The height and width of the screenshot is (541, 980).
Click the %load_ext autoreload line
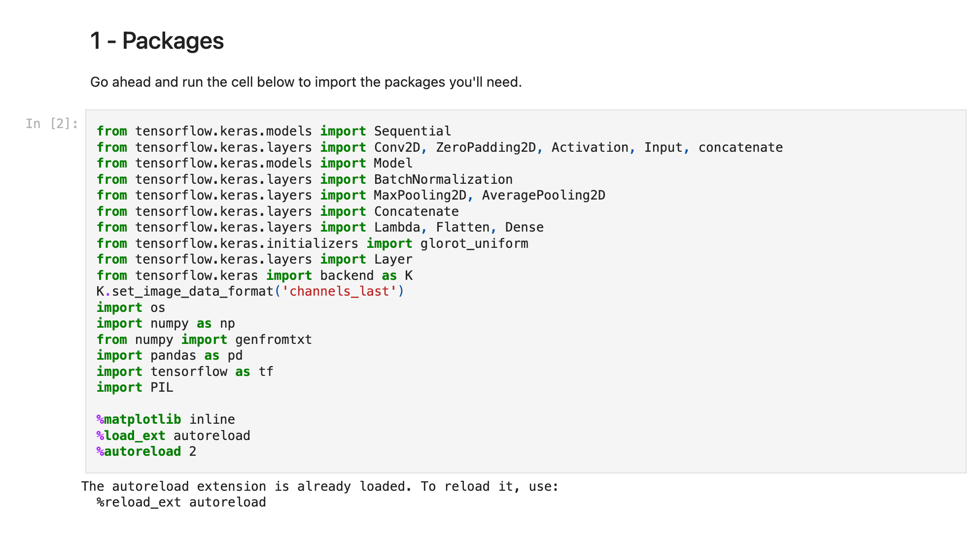point(174,436)
